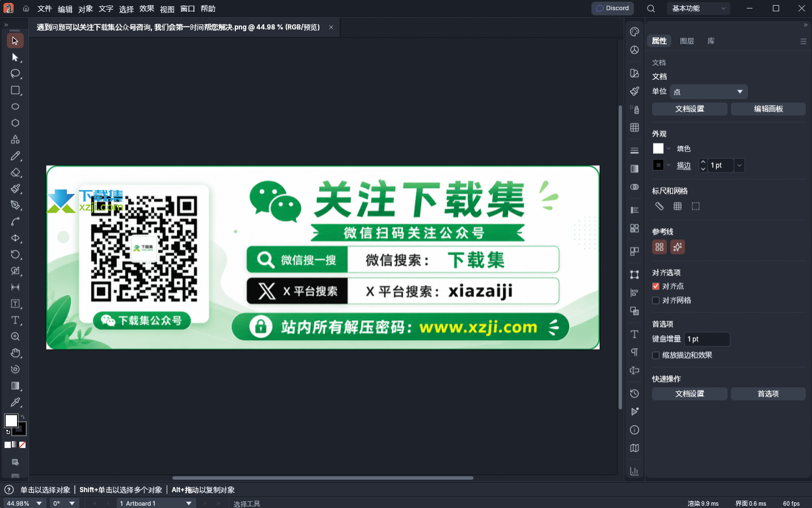Click the Discord button

[x=612, y=9]
